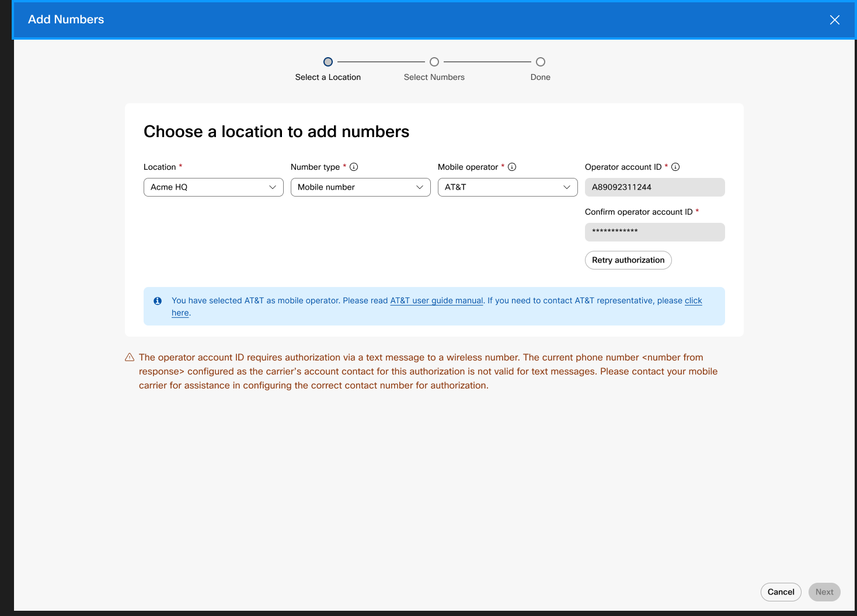Click the Cancel button
857x616 pixels.
pyautogui.click(x=781, y=591)
